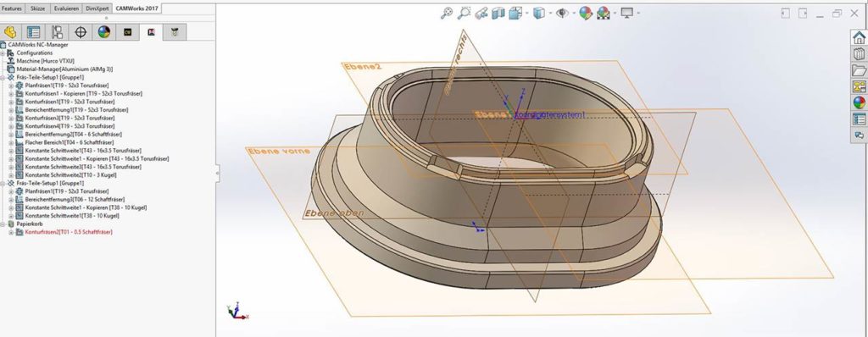The image size is (868, 337).
Task: Expand Planfräsen1 under first Fräs-Teile-Setup1
Action: 11,86
